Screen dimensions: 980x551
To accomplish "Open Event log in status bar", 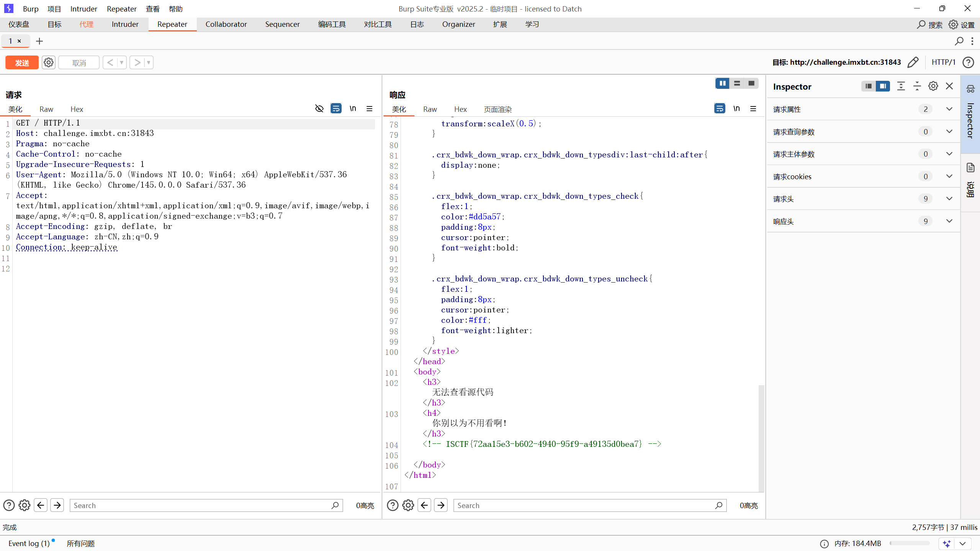I will (x=29, y=543).
